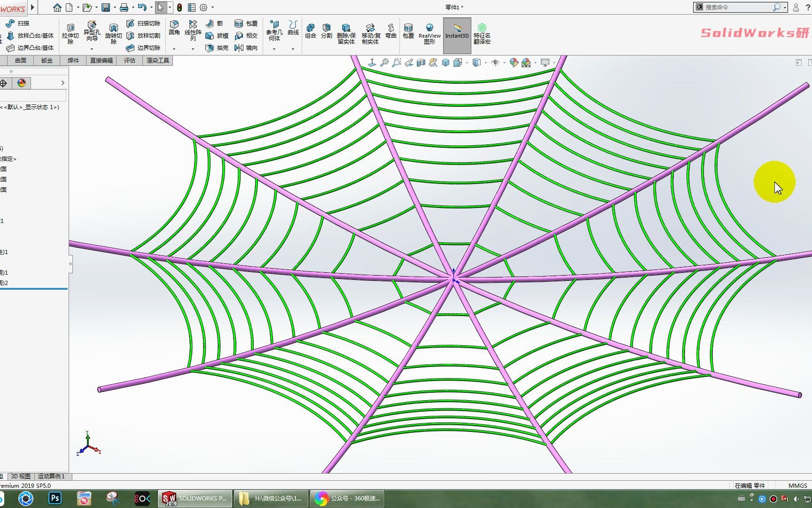Screen dimensions: 812x508
Task: Click the Open file folder icon
Action: pos(87,8)
